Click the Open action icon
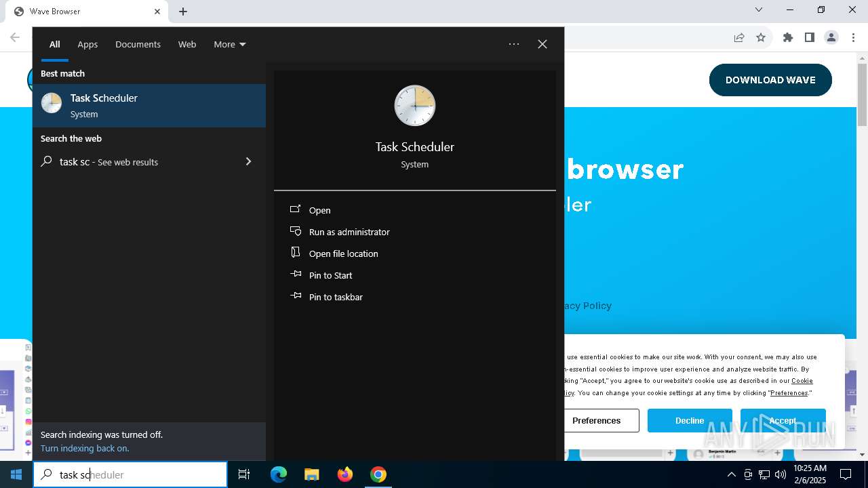Image resolution: width=868 pixels, height=488 pixels. [x=296, y=209]
